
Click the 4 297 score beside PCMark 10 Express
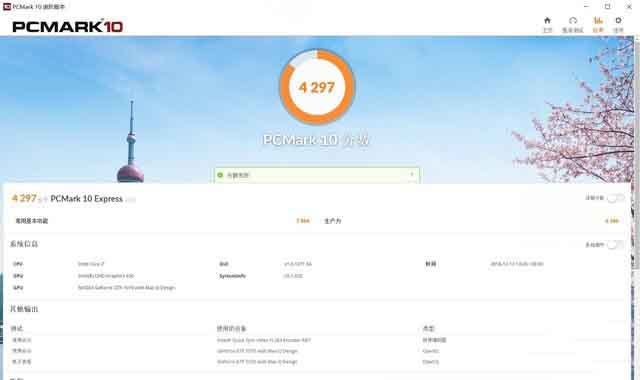click(24, 198)
